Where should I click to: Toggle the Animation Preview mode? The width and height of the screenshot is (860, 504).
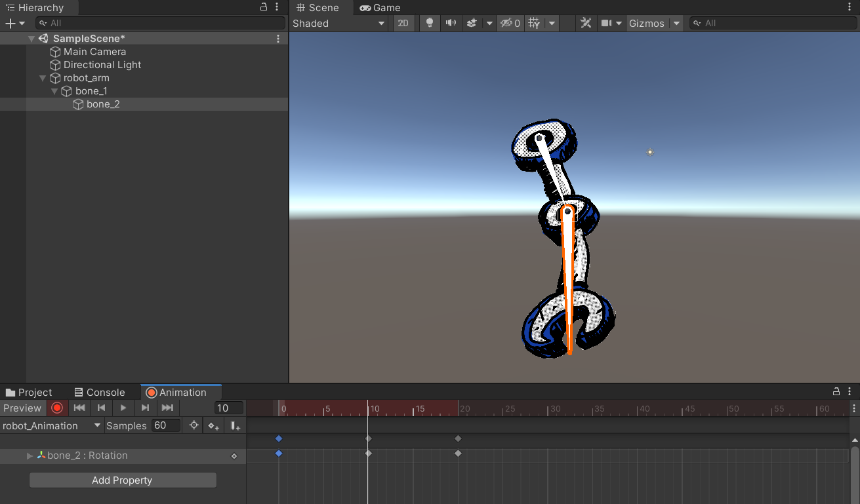[x=22, y=408]
